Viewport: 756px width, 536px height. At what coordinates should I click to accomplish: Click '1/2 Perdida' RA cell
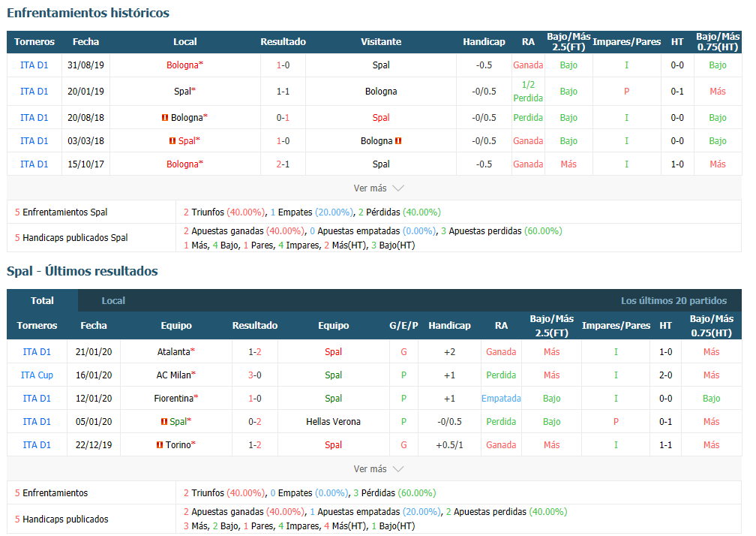click(x=528, y=91)
